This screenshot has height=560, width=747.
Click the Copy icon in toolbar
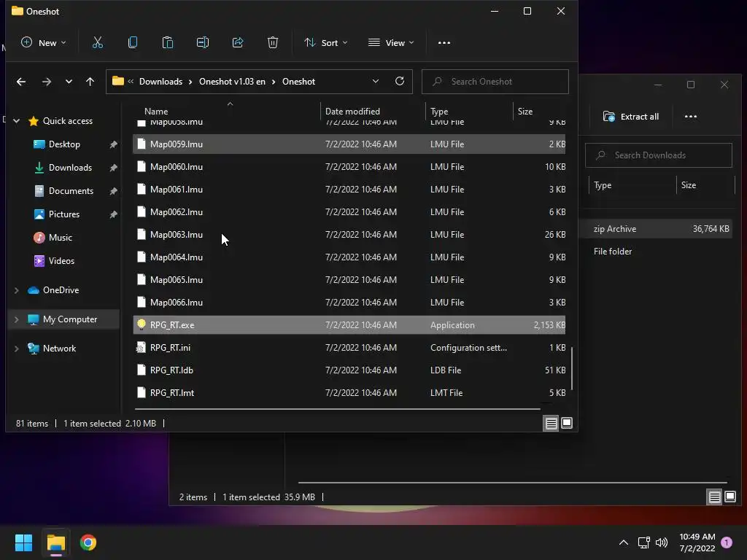pos(133,43)
